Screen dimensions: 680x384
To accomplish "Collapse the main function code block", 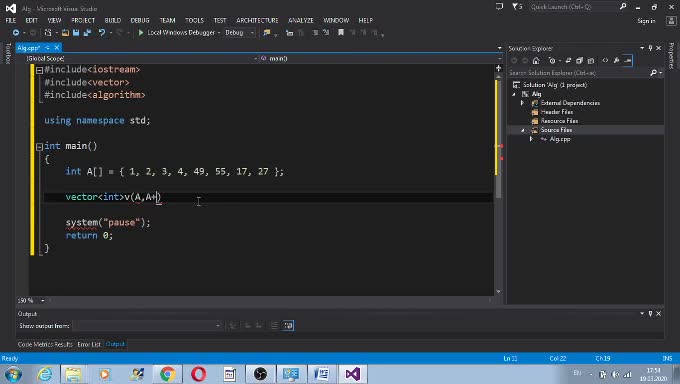I will point(39,147).
